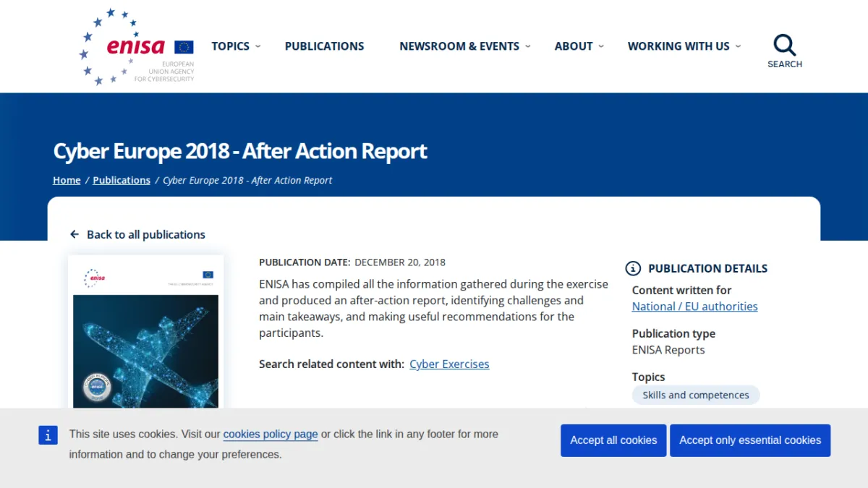Open the report cover thumbnail
The width and height of the screenshot is (868, 488).
[x=146, y=332]
